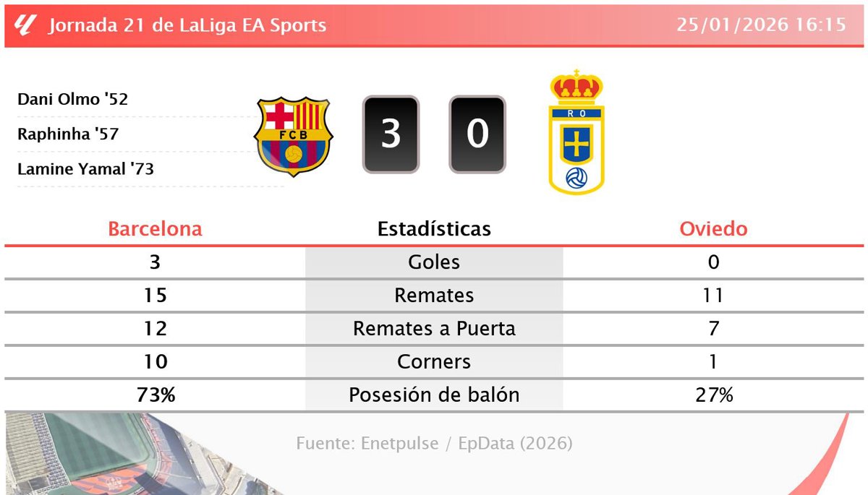Click the Remates a Puerta row label
This screenshot has height=495, width=868.
(x=434, y=329)
